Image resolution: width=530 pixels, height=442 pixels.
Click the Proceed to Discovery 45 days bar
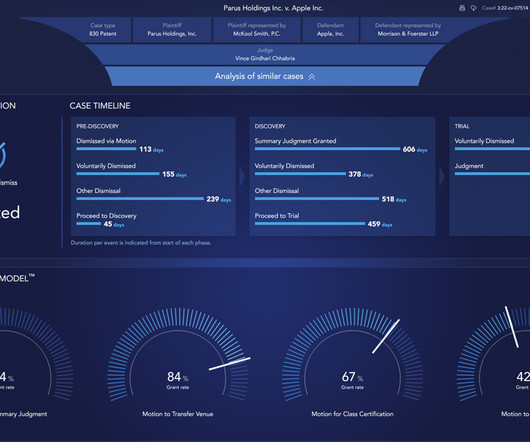coord(89,224)
